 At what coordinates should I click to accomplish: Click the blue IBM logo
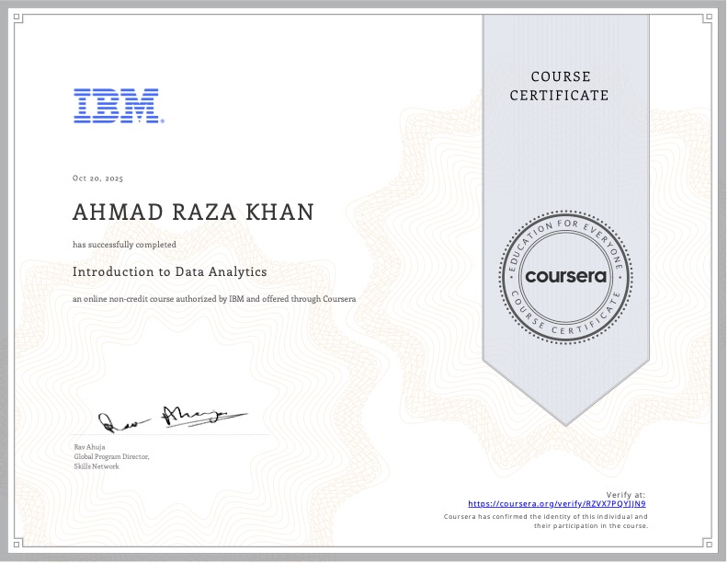(x=119, y=106)
